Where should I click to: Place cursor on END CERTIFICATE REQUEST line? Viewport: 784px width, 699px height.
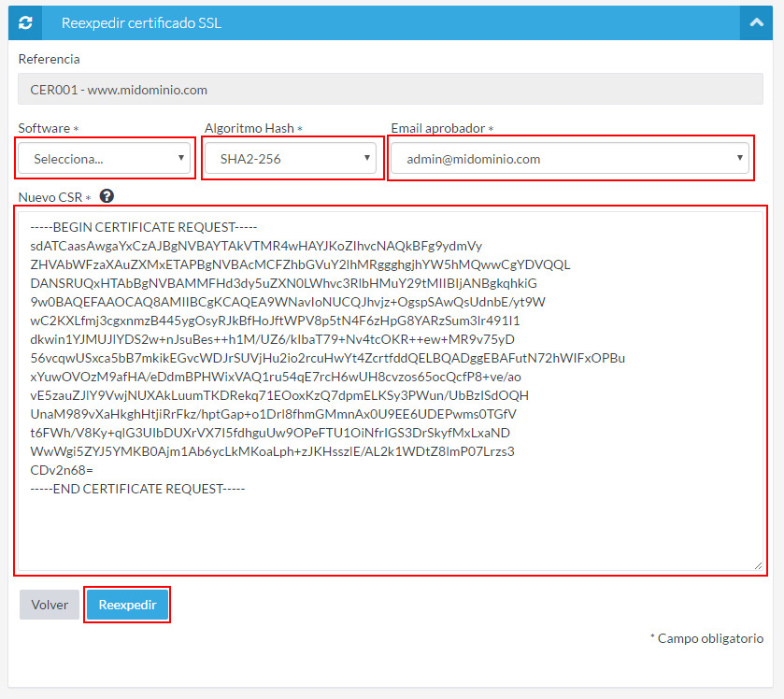pos(136,489)
